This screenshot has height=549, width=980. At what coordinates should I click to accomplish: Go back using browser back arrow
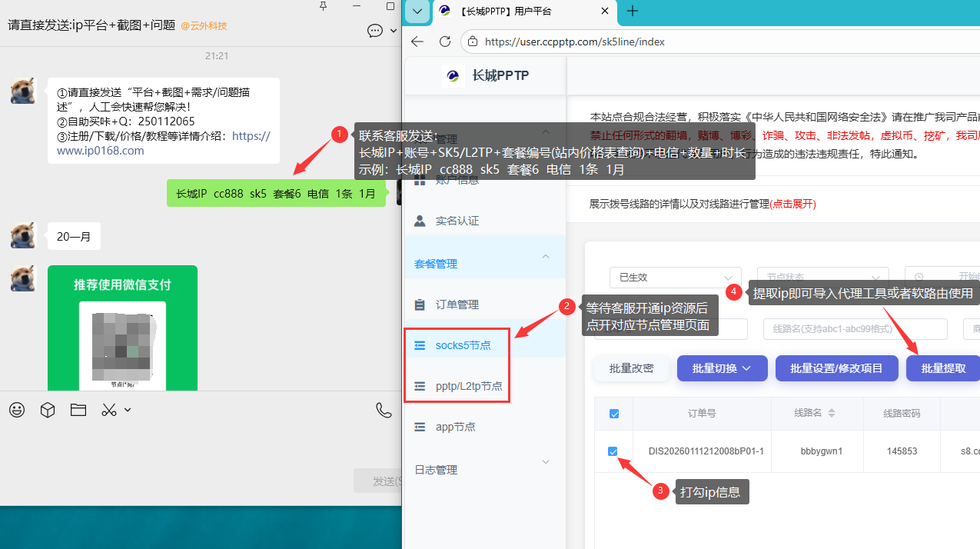pos(417,42)
